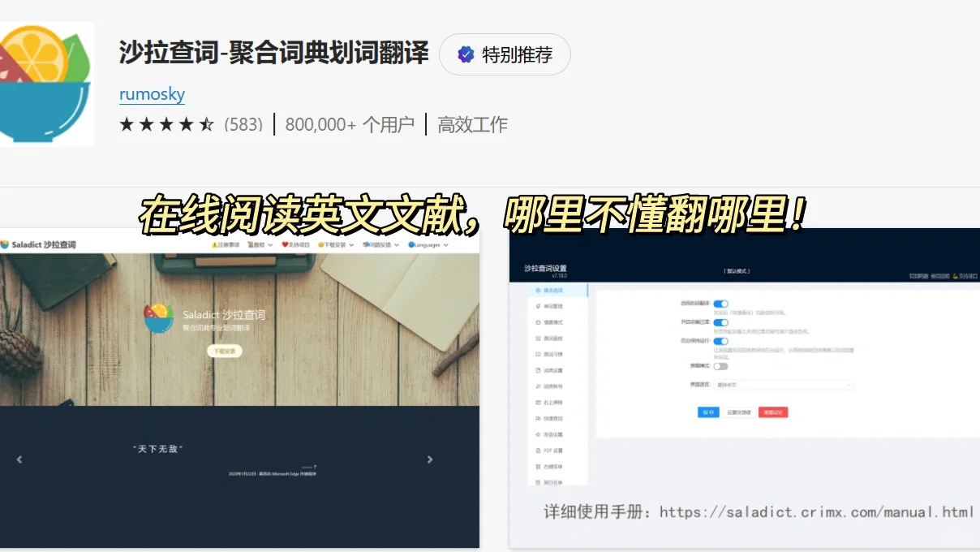Open the 界面语言 language dropdown

783,385
